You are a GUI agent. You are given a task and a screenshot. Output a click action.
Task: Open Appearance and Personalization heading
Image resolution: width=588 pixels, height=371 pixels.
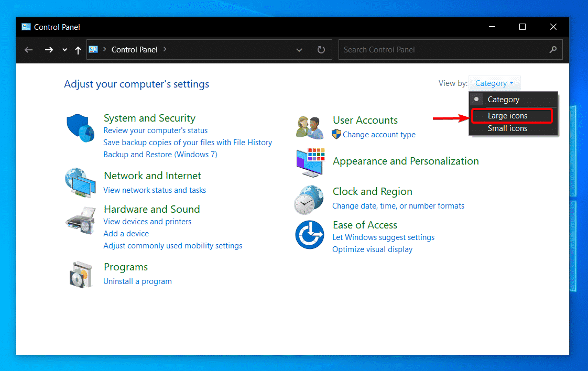[x=406, y=161]
